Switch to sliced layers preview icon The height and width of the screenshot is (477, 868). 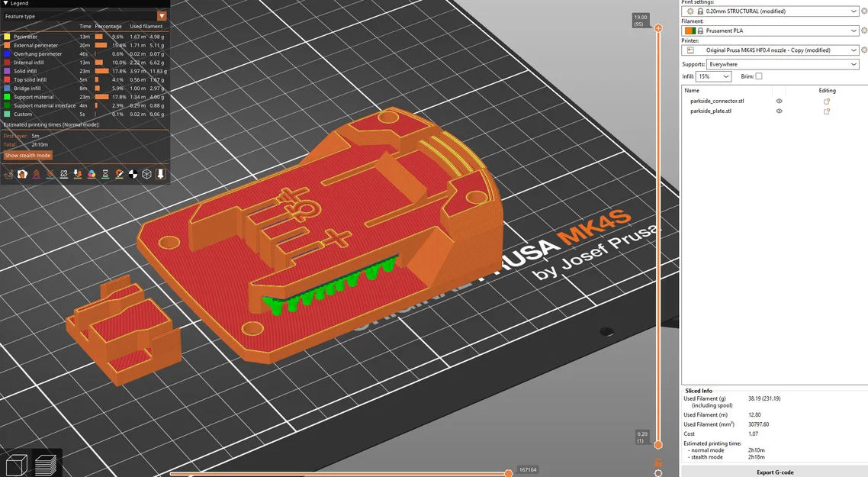tap(46, 464)
